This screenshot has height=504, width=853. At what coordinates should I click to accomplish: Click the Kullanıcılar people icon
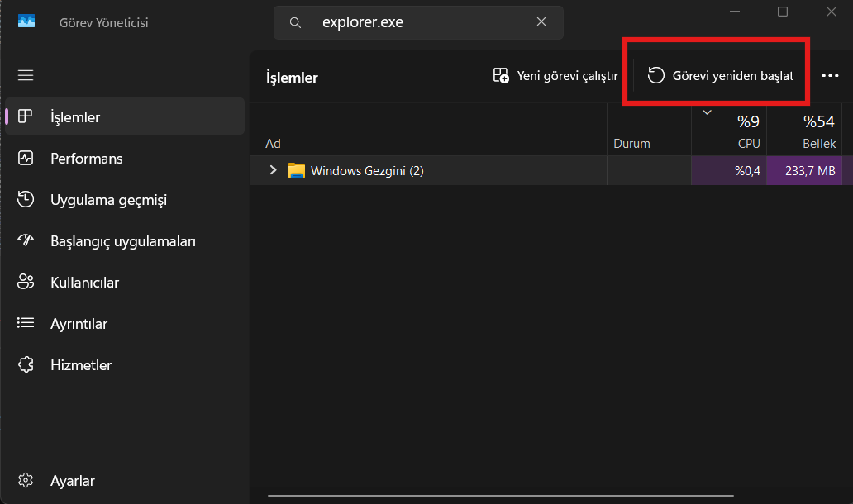point(26,282)
